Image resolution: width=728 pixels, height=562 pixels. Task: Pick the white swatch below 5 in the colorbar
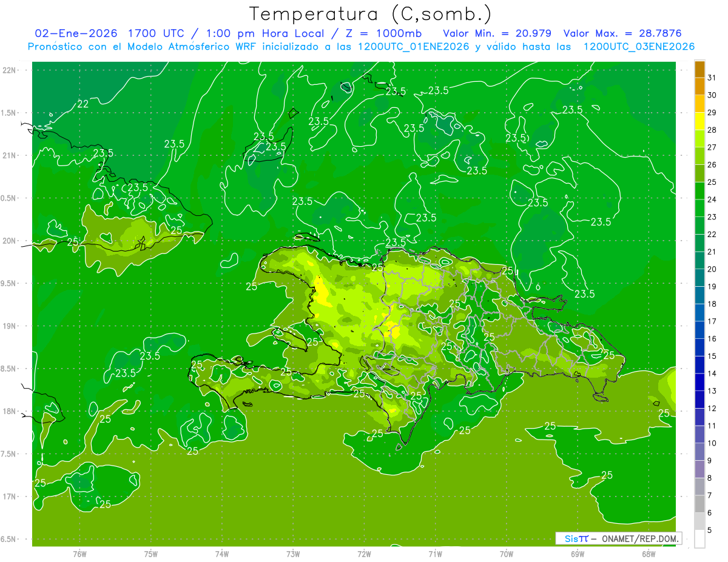699,539
